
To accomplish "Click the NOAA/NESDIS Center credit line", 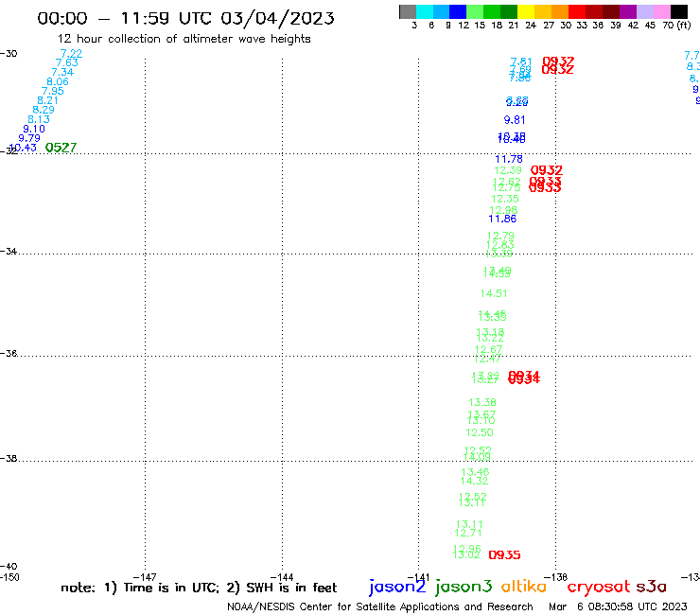I will coord(380,607).
